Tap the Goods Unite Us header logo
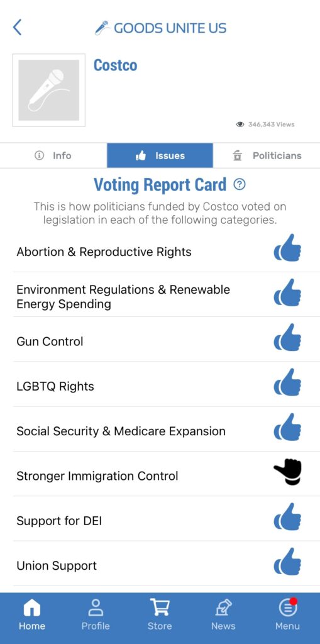Screen dimensions: 320x644 (160, 28)
